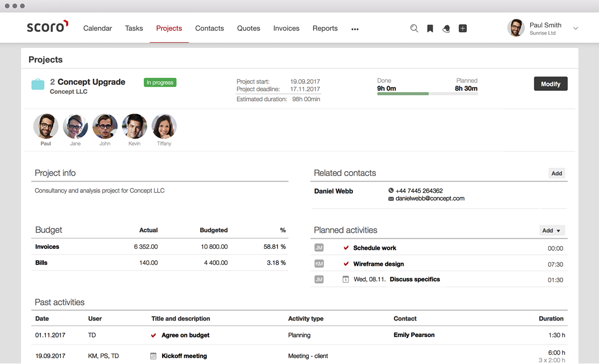Click Add button in Related contacts
This screenshot has height=364, width=599.
click(557, 174)
